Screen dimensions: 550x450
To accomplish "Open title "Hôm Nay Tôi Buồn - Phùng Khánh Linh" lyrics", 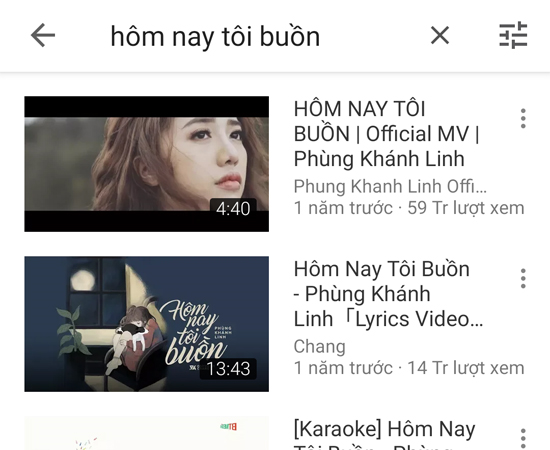I will click(388, 294).
